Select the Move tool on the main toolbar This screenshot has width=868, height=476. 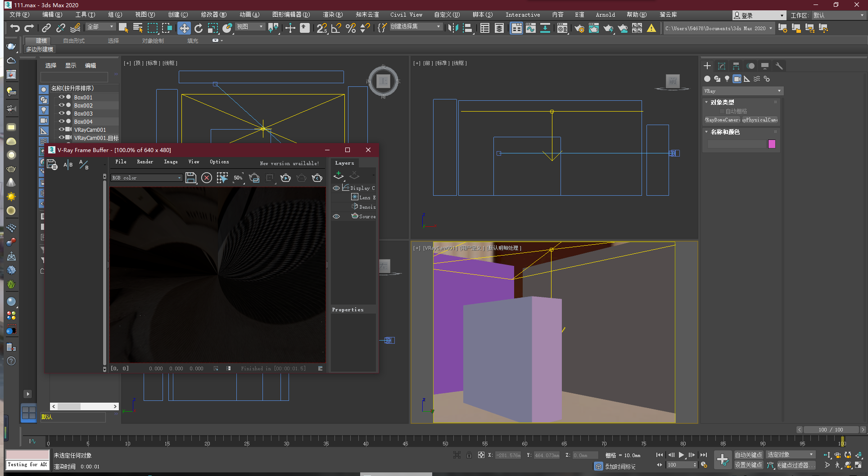(184, 28)
